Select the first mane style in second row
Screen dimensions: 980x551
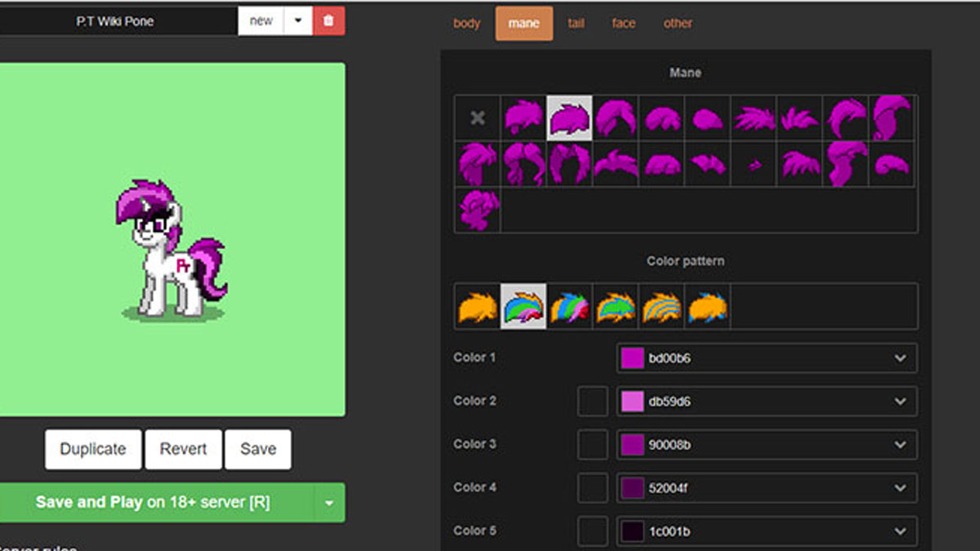pyautogui.click(x=478, y=164)
